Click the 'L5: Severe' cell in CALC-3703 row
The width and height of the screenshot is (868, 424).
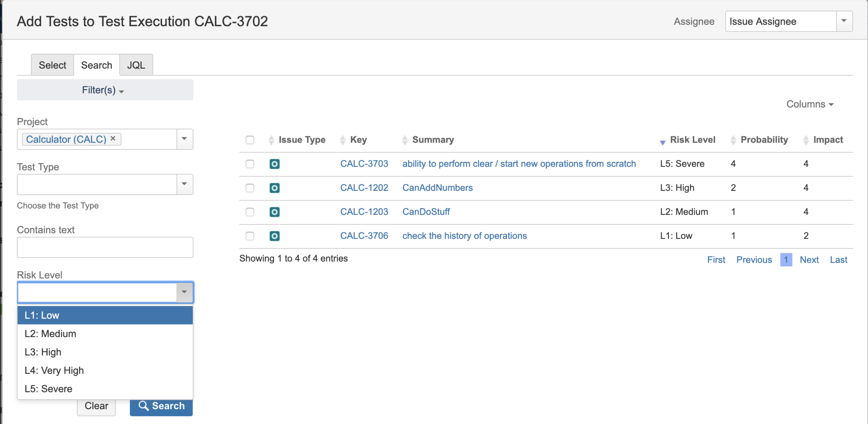[682, 164]
